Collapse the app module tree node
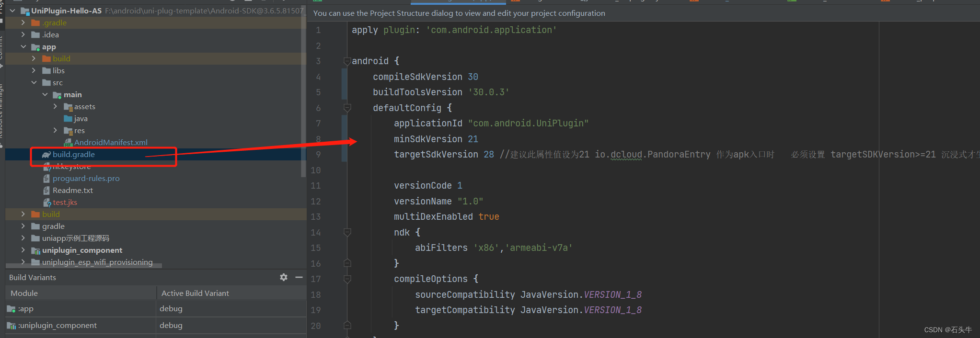The width and height of the screenshot is (980, 338). coord(23,46)
